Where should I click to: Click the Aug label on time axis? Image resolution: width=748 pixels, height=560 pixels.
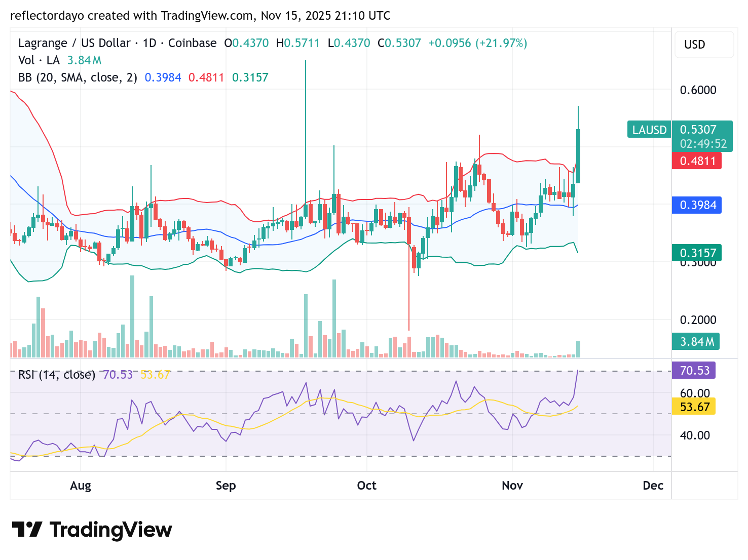tap(81, 486)
